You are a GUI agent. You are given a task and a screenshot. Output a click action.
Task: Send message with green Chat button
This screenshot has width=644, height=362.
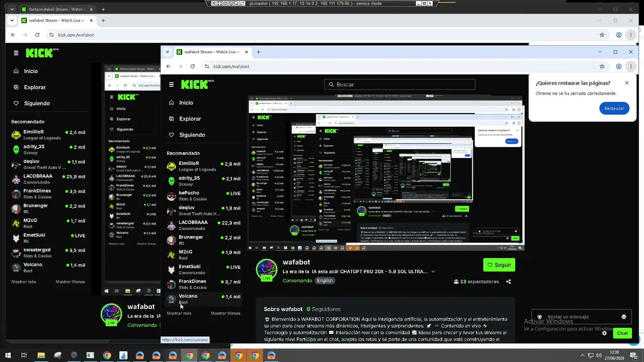(x=622, y=333)
